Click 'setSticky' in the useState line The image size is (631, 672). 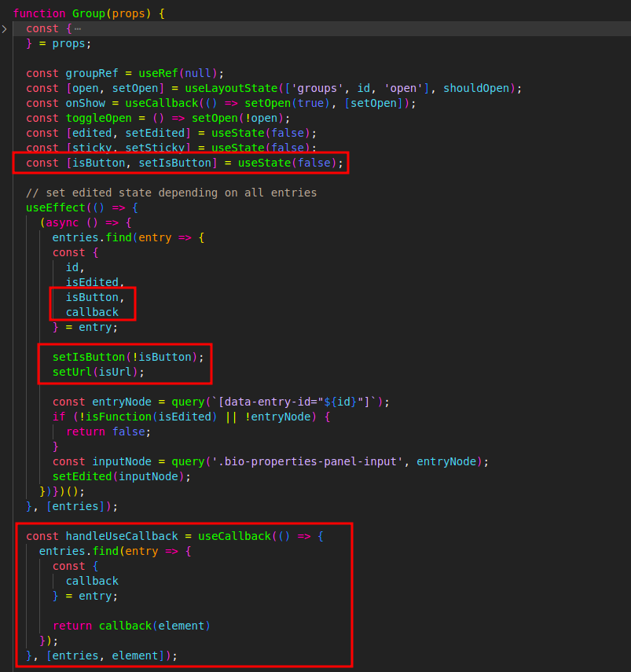pyautogui.click(x=155, y=148)
